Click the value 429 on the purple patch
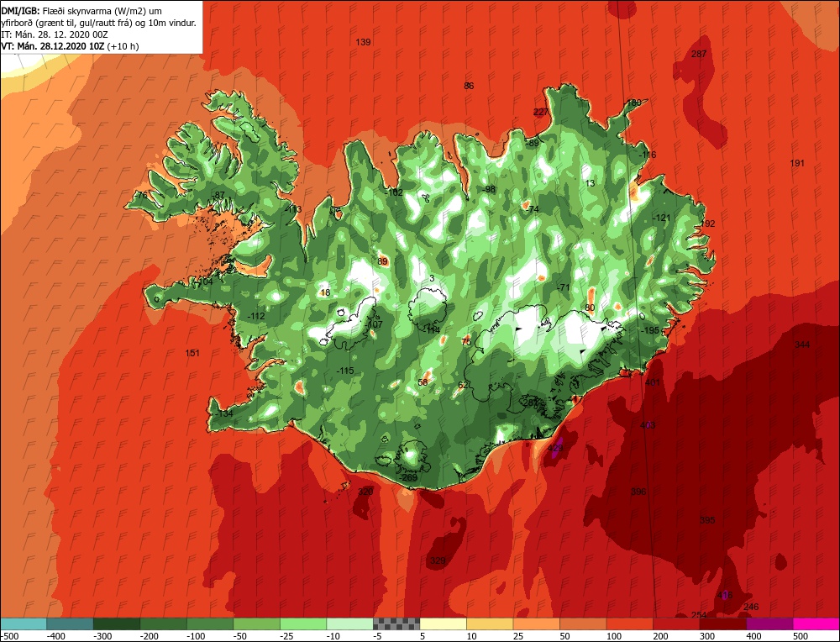This screenshot has height=642, width=840. coord(555,448)
